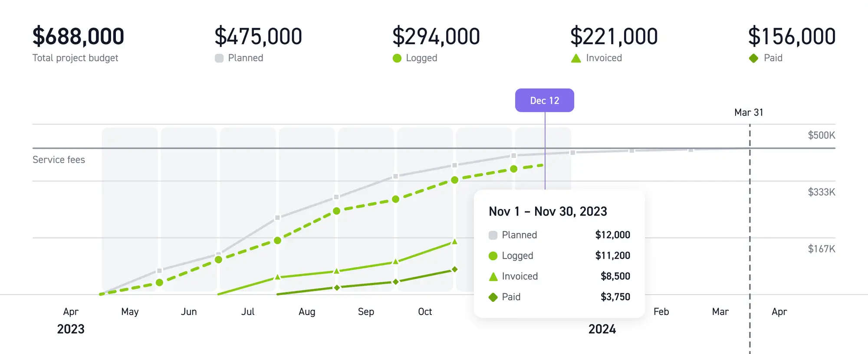Screen dimensions: 868x354
Task: Click the green Invoiced triangle legend icon
Action: pyautogui.click(x=576, y=58)
